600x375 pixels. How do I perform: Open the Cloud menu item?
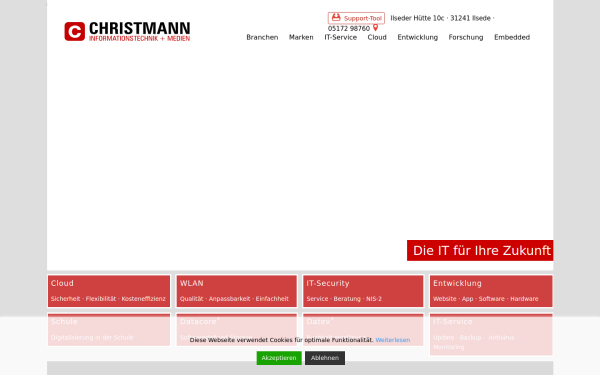pyautogui.click(x=377, y=37)
